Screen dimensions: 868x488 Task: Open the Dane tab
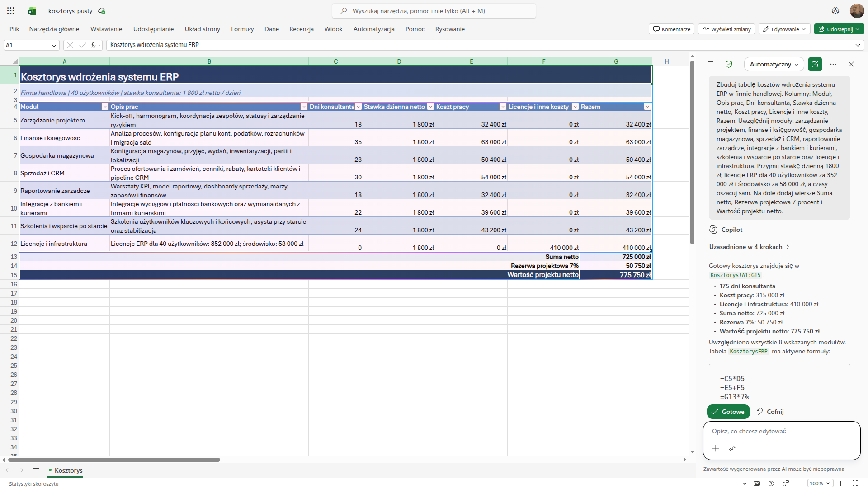[x=272, y=29]
